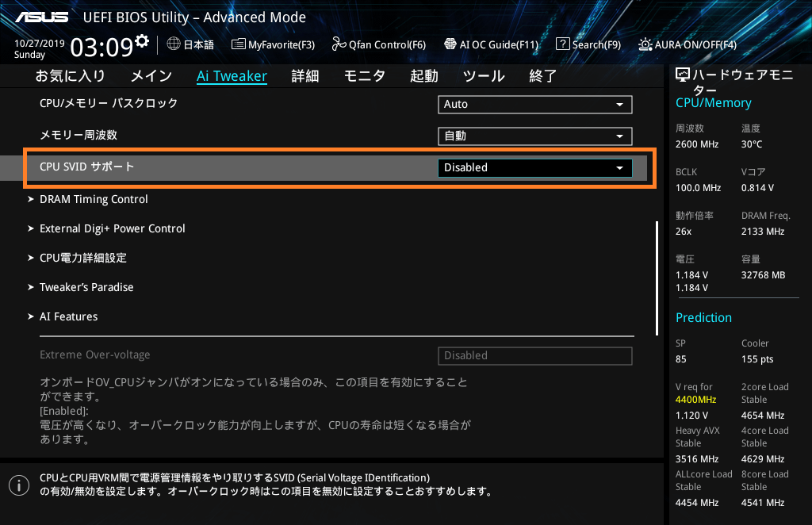This screenshot has height=525, width=812.
Task: Expand CPU電力詳細設定 submenu
Action: pos(83,258)
